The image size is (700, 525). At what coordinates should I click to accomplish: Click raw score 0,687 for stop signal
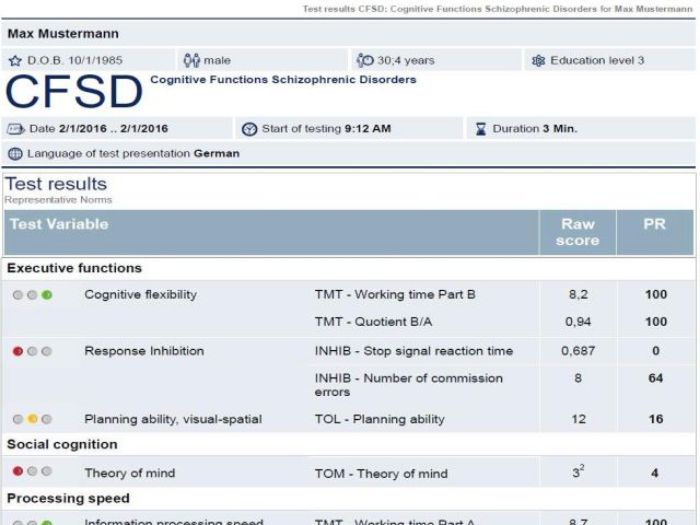coord(578,351)
